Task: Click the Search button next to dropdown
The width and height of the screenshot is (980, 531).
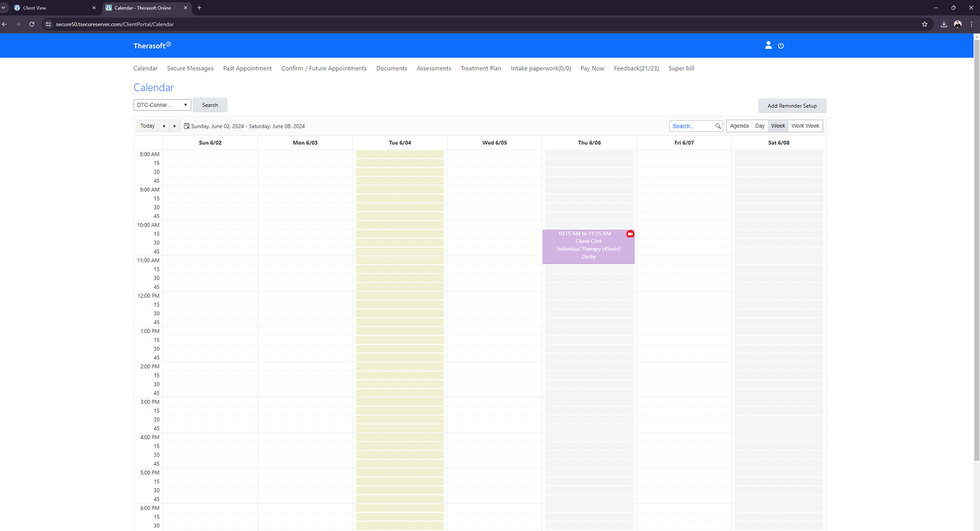Action: tap(210, 105)
